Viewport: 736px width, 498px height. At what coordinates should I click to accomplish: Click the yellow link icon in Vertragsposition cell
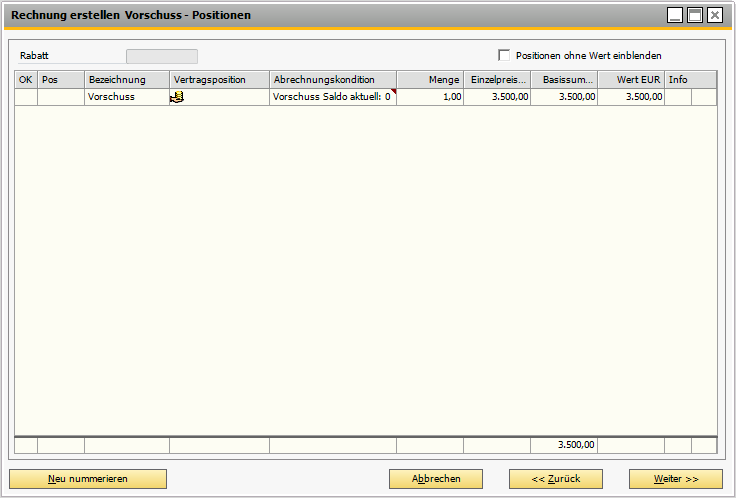tap(177, 98)
